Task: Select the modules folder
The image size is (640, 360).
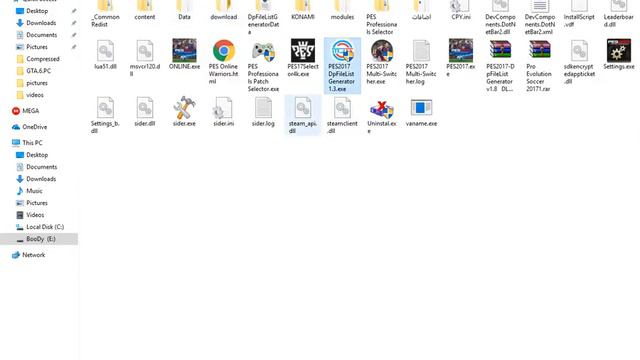Action: tap(342, 10)
